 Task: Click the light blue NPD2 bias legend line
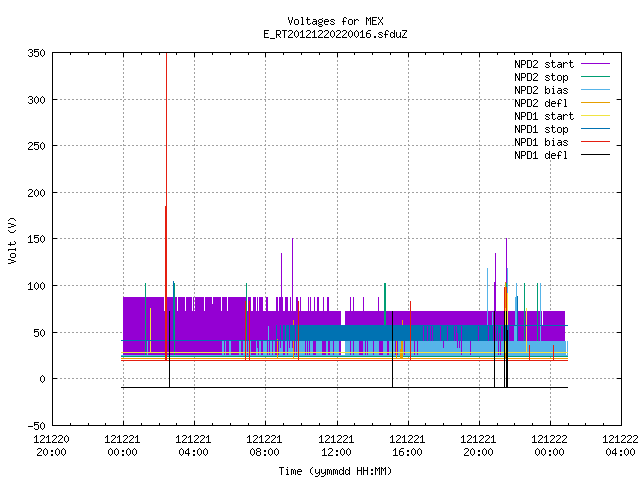595,89
